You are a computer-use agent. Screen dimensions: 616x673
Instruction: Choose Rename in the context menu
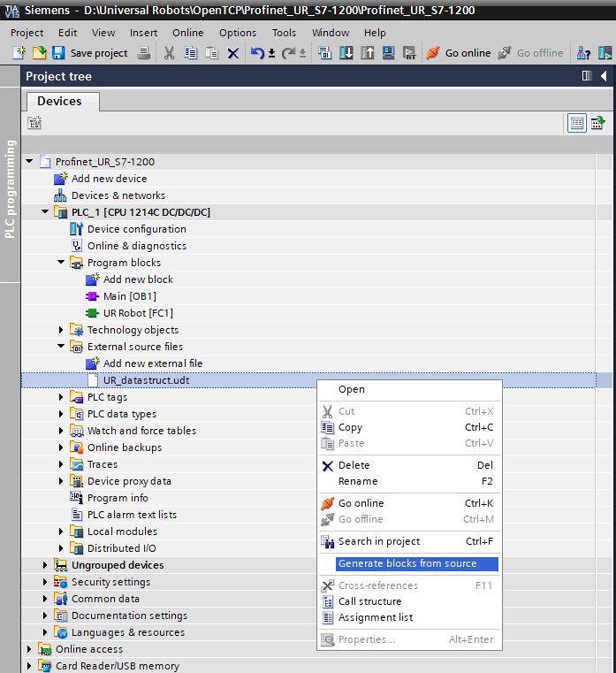click(410, 481)
